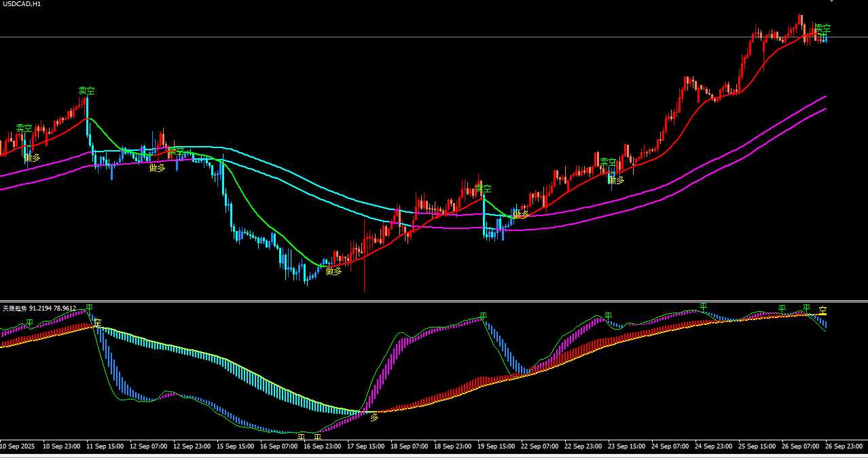Click the 17 Sep 15:00 time axis label
Image resolution: width=868 pixels, height=458 pixels.
(x=365, y=446)
